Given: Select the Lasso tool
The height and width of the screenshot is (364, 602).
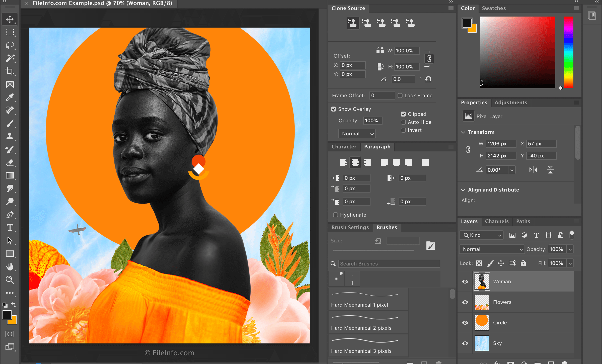Looking at the screenshot, I should coord(10,45).
